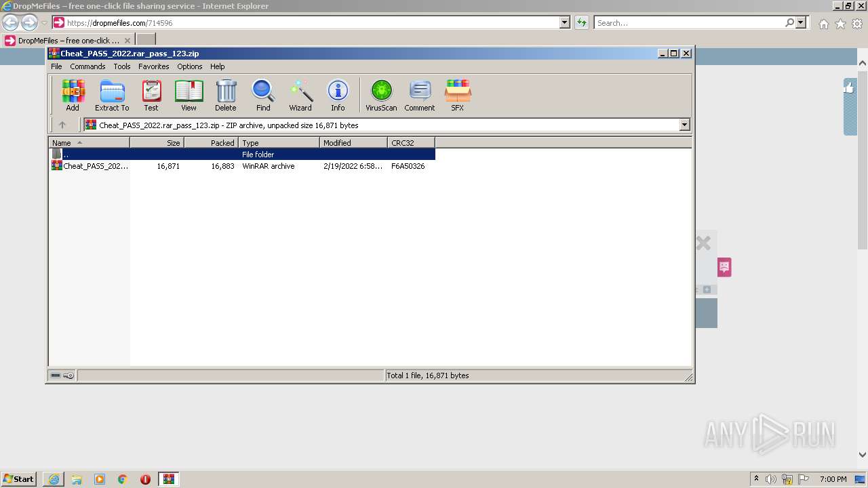This screenshot has width=868, height=488.
Task: Click the WinRAR button in taskbar
Action: point(168,479)
